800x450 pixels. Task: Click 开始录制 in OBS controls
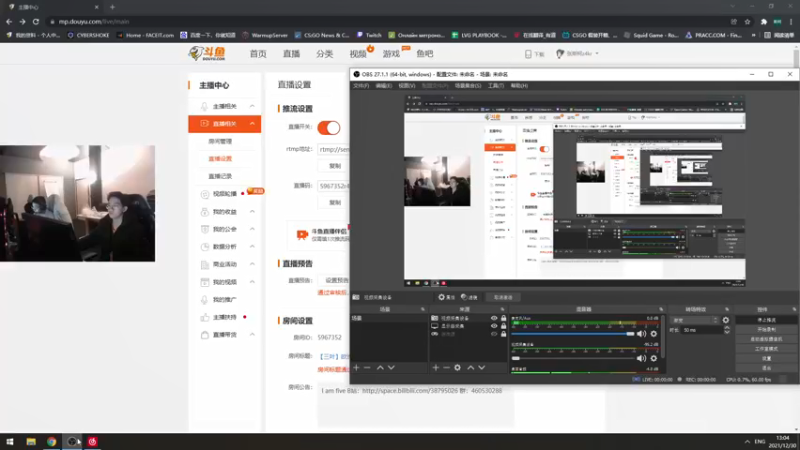[x=766, y=330]
